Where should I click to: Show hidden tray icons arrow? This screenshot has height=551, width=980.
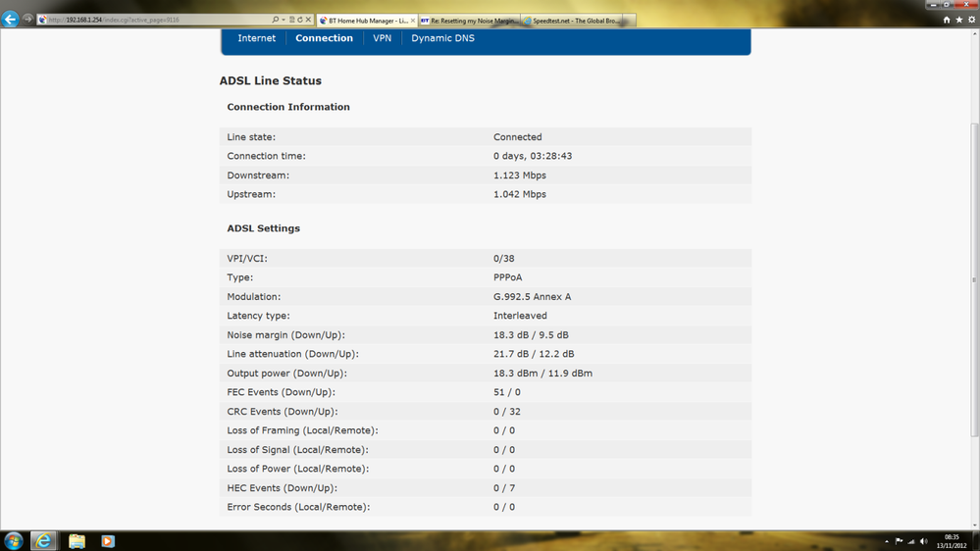pyautogui.click(x=887, y=541)
